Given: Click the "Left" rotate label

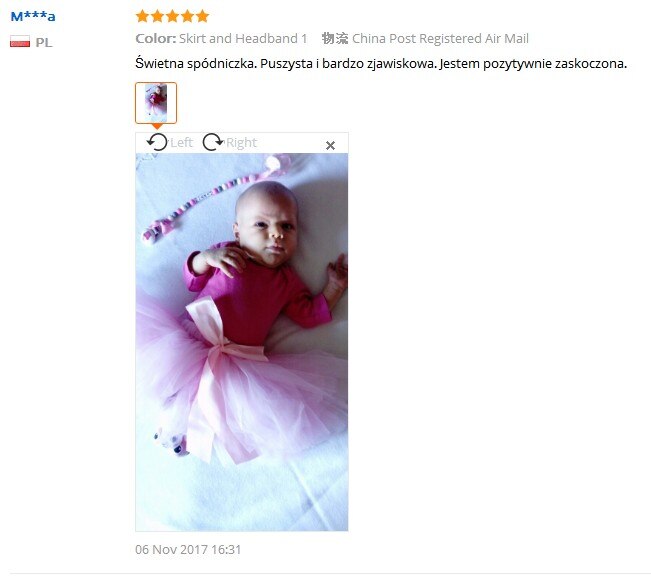Looking at the screenshot, I should [x=181, y=142].
